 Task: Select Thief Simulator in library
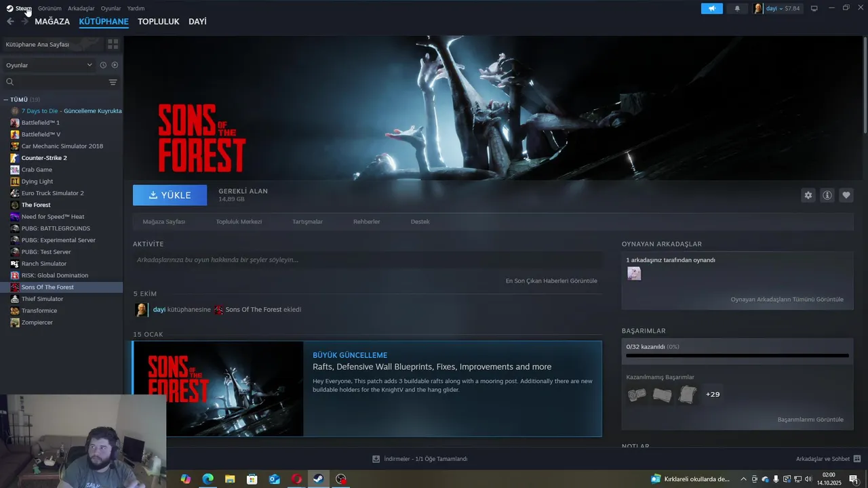(42, 299)
